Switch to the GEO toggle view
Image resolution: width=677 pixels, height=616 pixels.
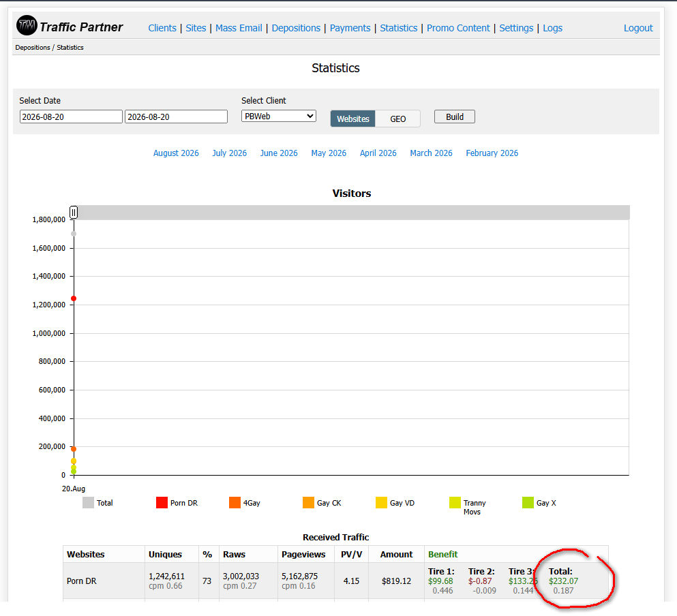pos(397,119)
